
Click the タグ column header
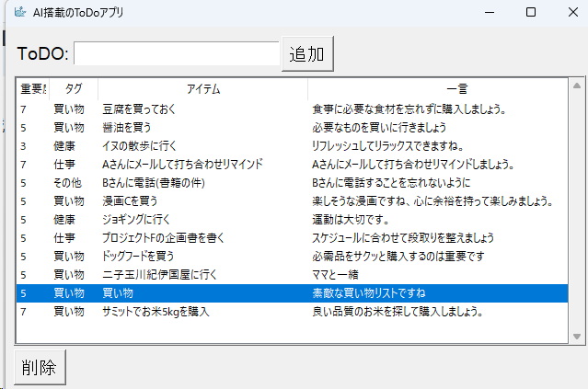(x=74, y=89)
